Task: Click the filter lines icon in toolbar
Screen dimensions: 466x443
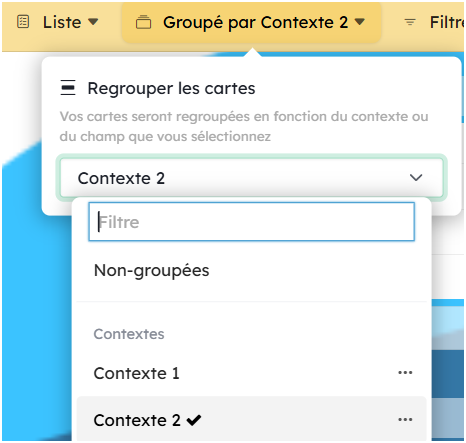Action: [410, 22]
